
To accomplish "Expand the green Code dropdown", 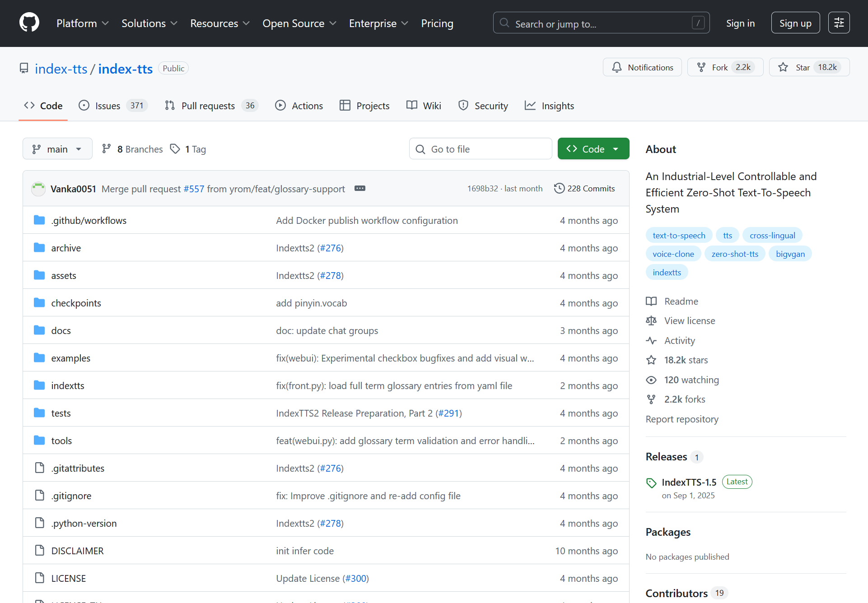I will (x=593, y=149).
